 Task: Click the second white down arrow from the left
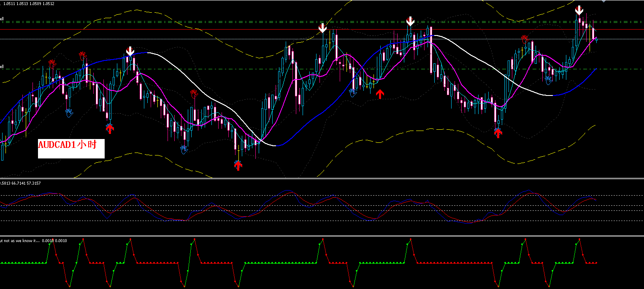pos(322,28)
